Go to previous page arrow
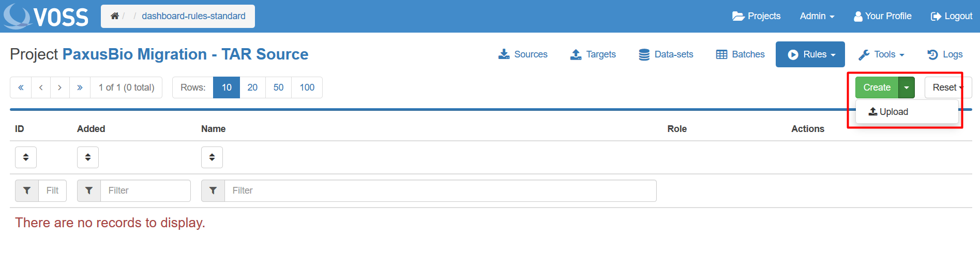The height and width of the screenshot is (264, 980). coord(41,87)
